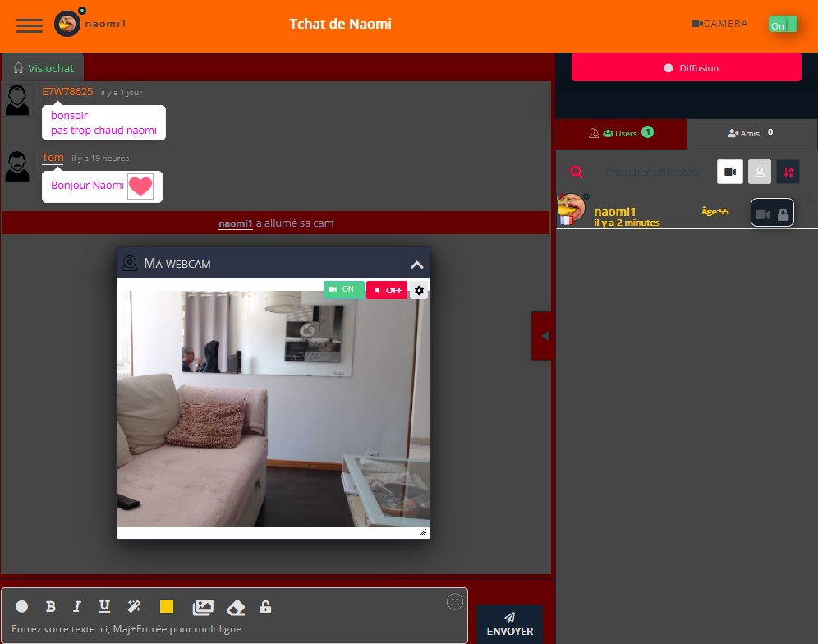Viewport: 818px width, 644px height.
Task: Click the Chercher utilisateur search field
Action: 654,172
